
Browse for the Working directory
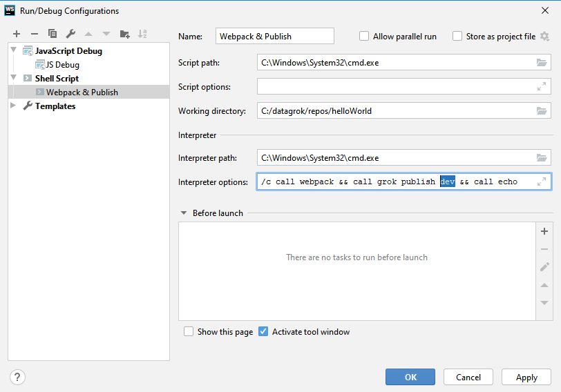tap(542, 111)
